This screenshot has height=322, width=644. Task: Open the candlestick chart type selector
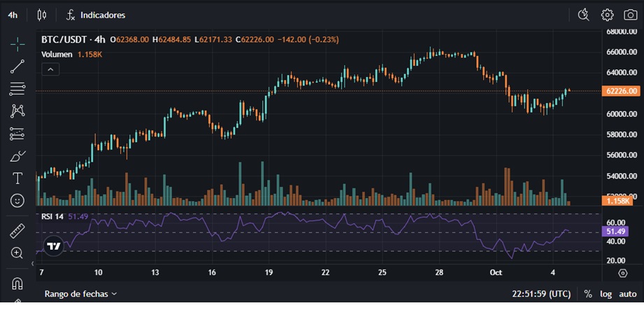pyautogui.click(x=41, y=15)
